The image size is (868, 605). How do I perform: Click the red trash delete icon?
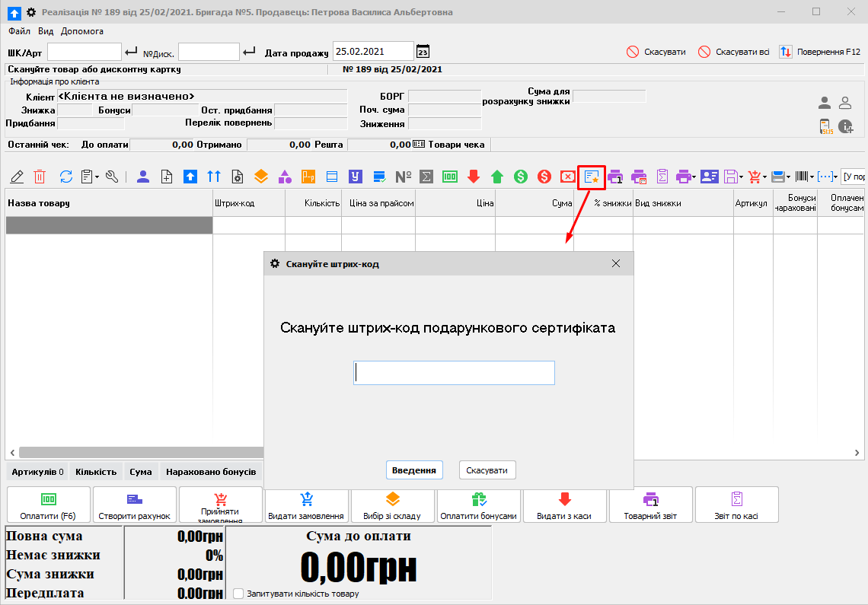pyautogui.click(x=39, y=177)
